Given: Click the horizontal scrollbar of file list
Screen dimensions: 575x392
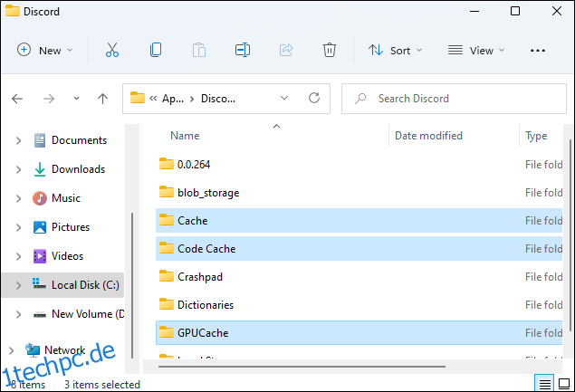Looking at the screenshot, I should (x=302, y=367).
